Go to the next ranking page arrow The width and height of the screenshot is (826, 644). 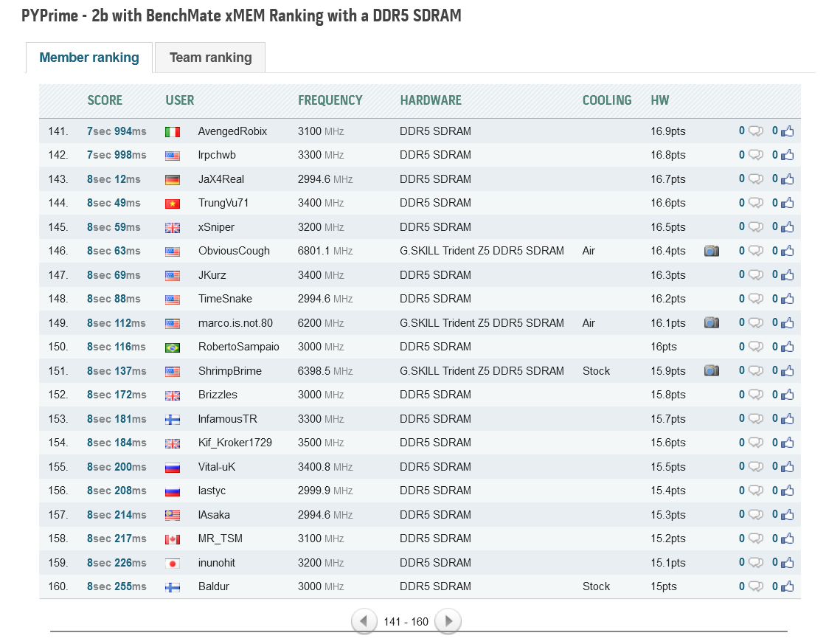point(448,621)
